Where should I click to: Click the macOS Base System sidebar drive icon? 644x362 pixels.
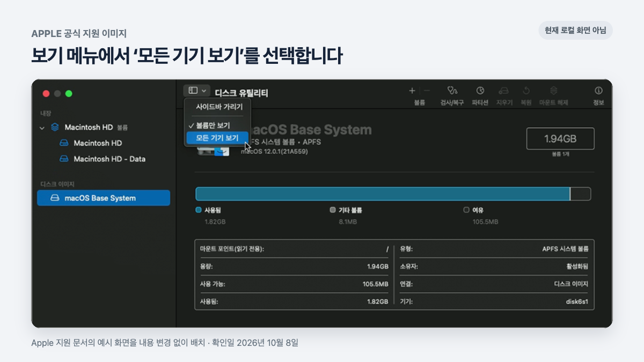(55, 198)
